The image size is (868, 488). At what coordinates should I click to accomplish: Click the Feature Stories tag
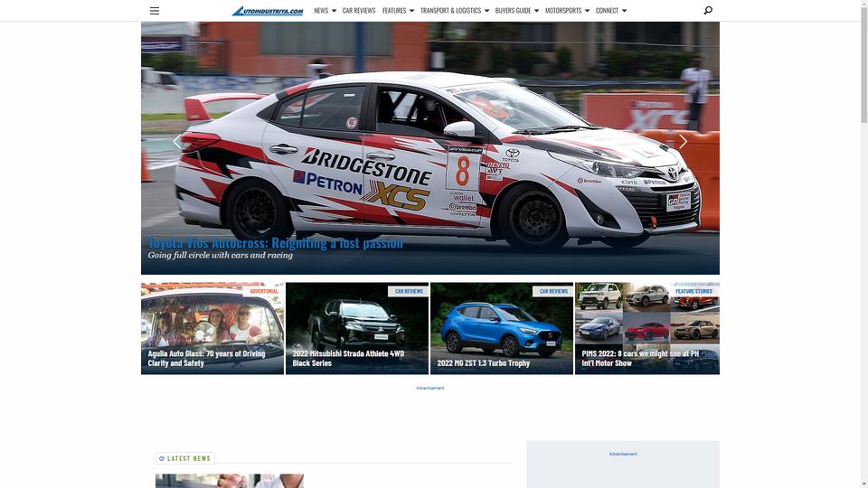[x=693, y=291]
